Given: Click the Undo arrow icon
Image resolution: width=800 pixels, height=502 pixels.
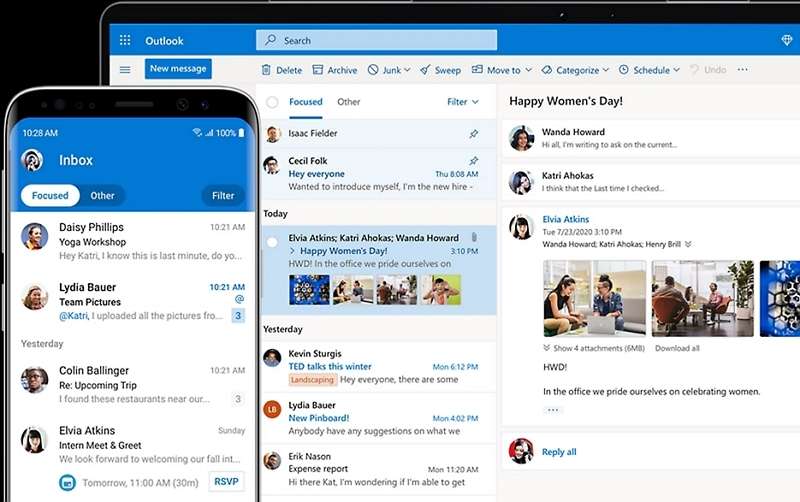Looking at the screenshot, I should [x=694, y=69].
